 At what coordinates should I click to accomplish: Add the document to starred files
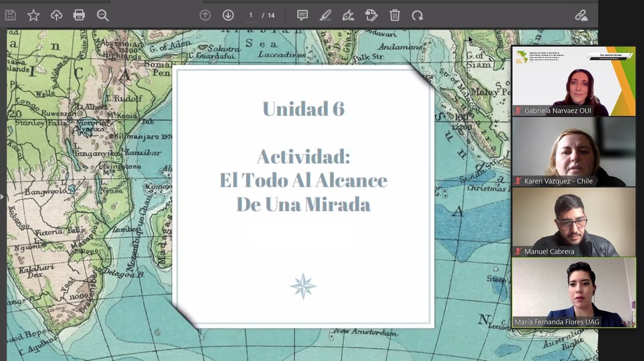(x=33, y=16)
